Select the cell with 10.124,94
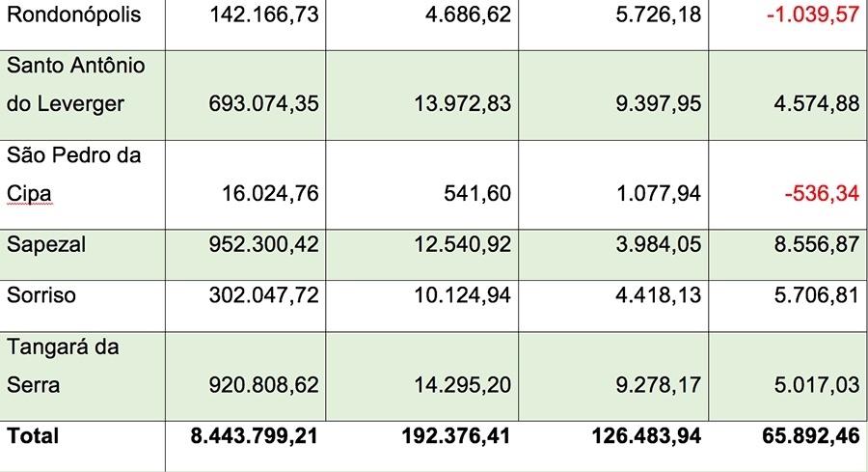The height and width of the screenshot is (472, 868). pyautogui.click(x=421, y=306)
